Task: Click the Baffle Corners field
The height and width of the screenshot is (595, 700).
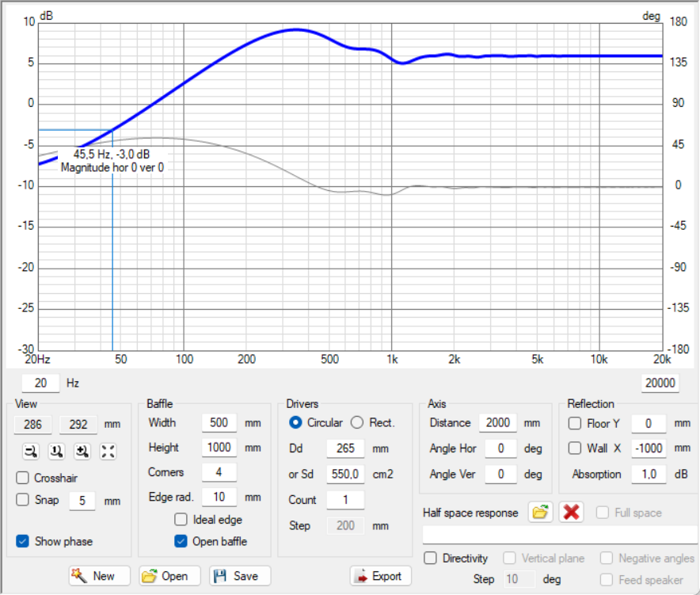Action: coord(219,472)
